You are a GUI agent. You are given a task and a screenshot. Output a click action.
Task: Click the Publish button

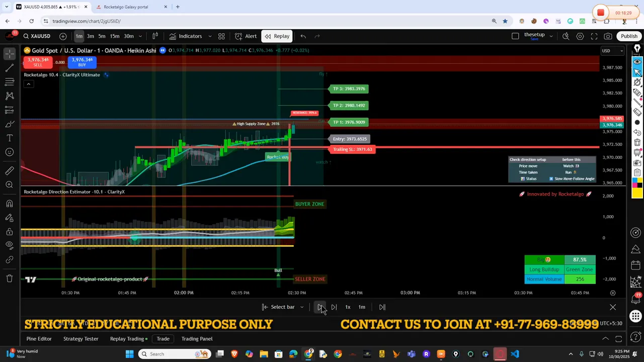click(x=629, y=36)
